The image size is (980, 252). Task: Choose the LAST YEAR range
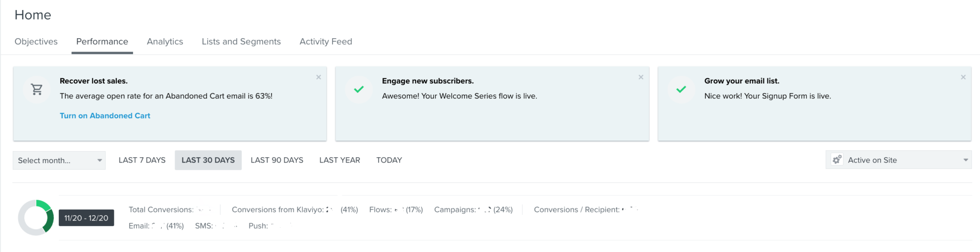click(340, 160)
